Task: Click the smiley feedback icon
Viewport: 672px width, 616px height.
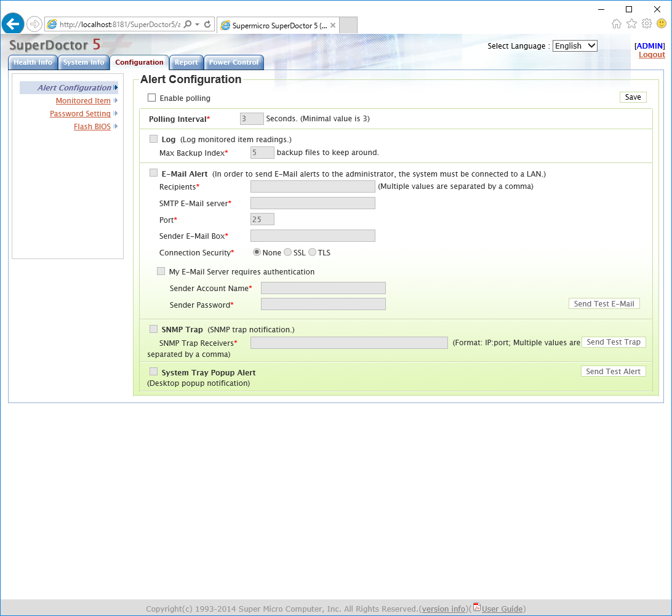Action: tap(662, 23)
